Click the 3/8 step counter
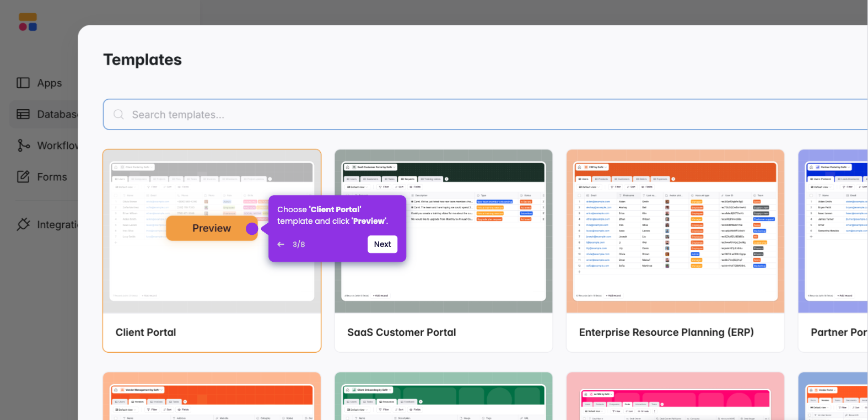This screenshot has height=420, width=868. pos(299,244)
